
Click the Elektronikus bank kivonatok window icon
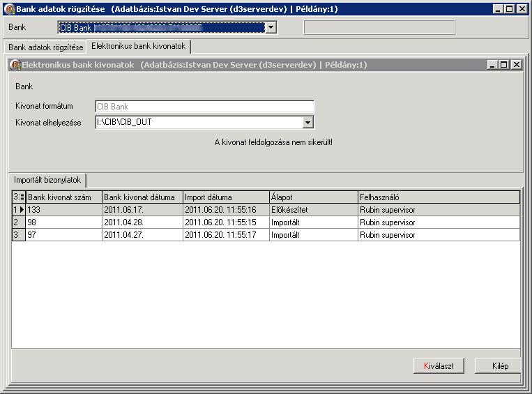15,64
